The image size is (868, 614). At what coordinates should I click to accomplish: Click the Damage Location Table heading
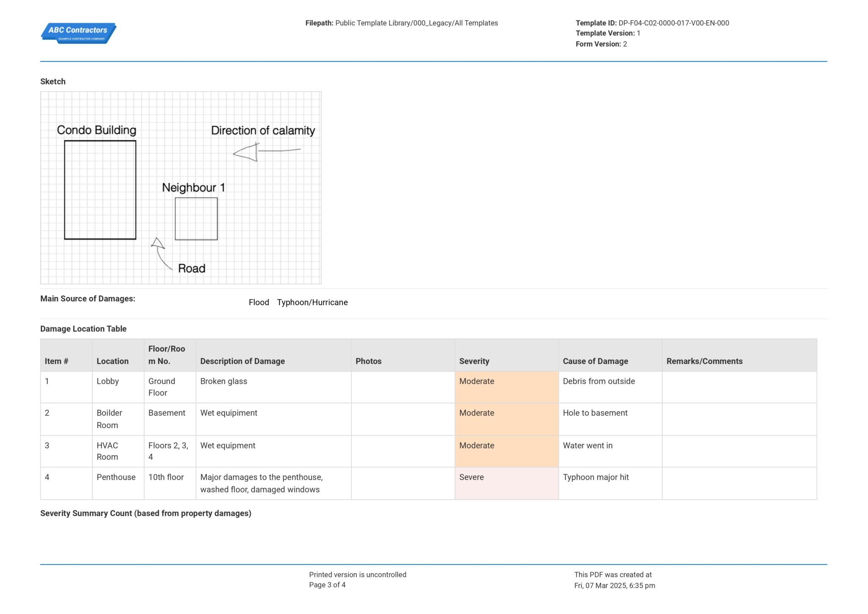83,328
